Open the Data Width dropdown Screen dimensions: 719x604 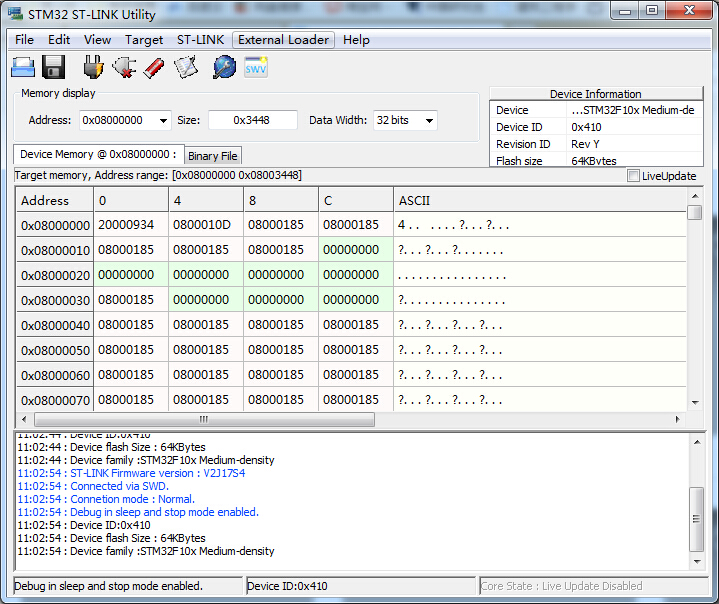pos(429,121)
